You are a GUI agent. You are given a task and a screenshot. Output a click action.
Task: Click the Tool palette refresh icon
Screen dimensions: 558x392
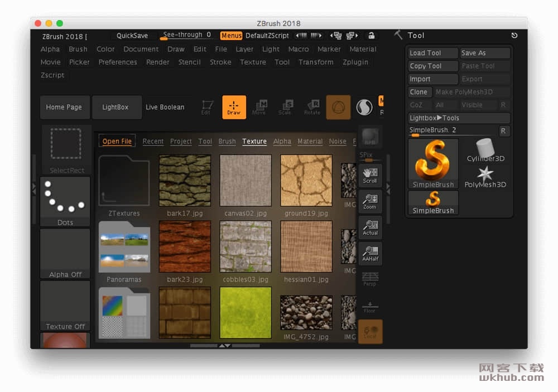coord(514,35)
